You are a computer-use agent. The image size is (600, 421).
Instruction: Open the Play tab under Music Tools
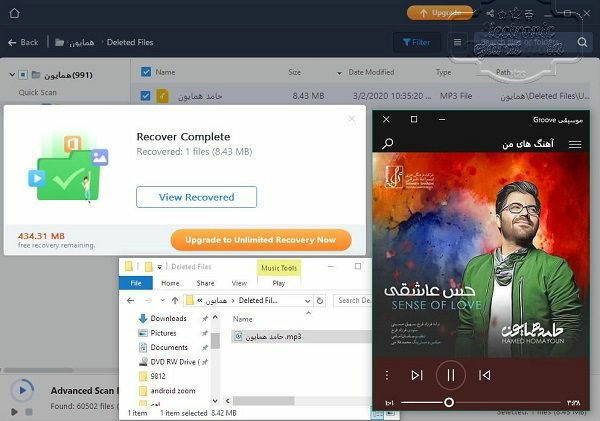(279, 283)
